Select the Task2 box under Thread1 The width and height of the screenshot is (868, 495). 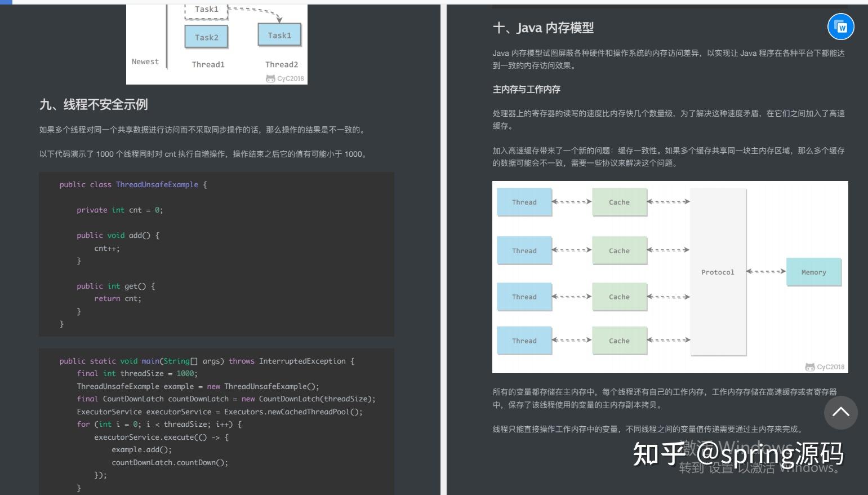click(206, 37)
